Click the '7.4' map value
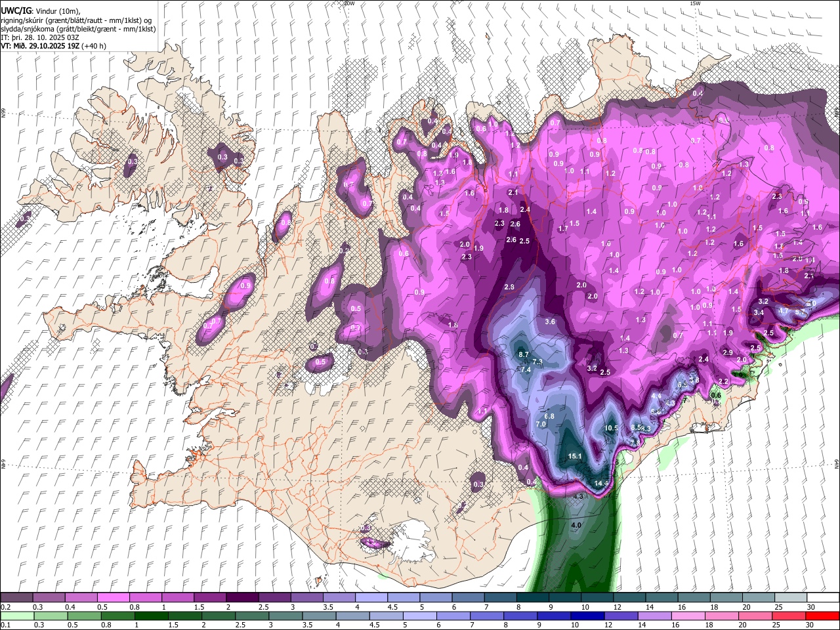Screen dimensions: 840x630 click(525, 369)
